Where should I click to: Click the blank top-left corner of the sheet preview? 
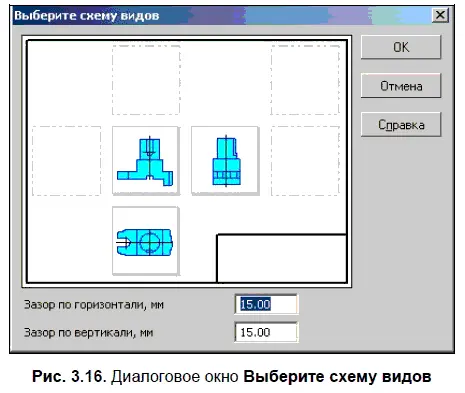coord(67,80)
